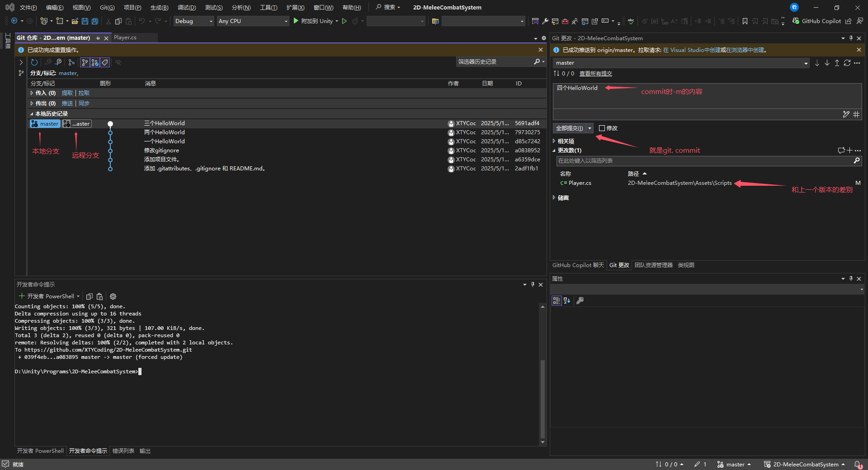Click the Push up arrow in Git Changes
This screenshot has height=470, width=868.
tap(837, 63)
